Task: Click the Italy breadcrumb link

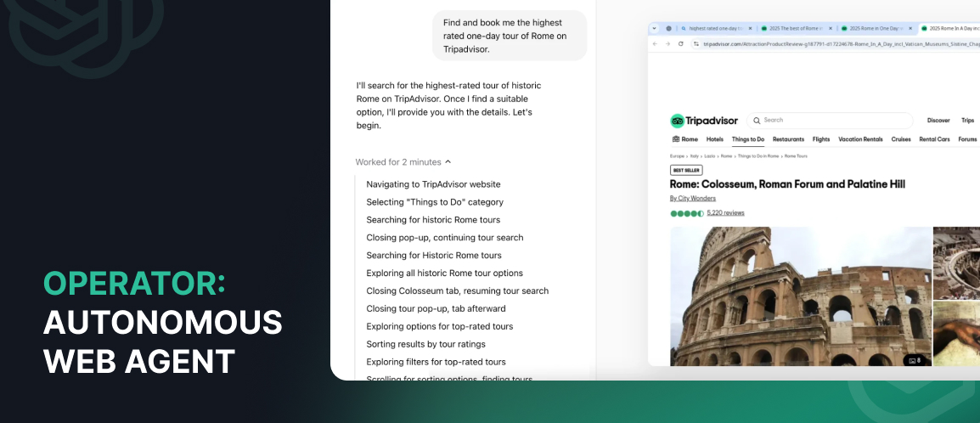Action: (x=694, y=155)
